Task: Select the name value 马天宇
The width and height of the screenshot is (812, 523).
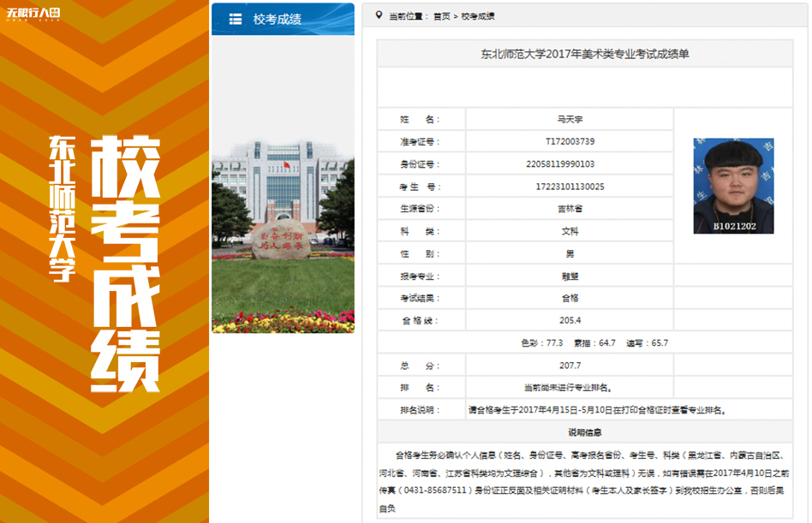Action: 570,120
